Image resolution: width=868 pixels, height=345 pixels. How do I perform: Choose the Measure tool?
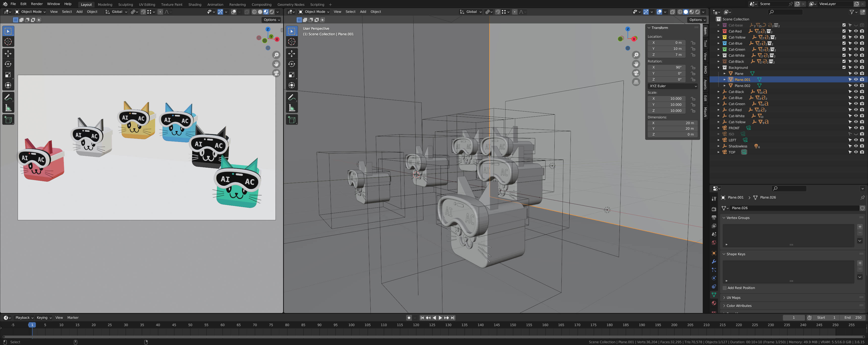coord(8,108)
